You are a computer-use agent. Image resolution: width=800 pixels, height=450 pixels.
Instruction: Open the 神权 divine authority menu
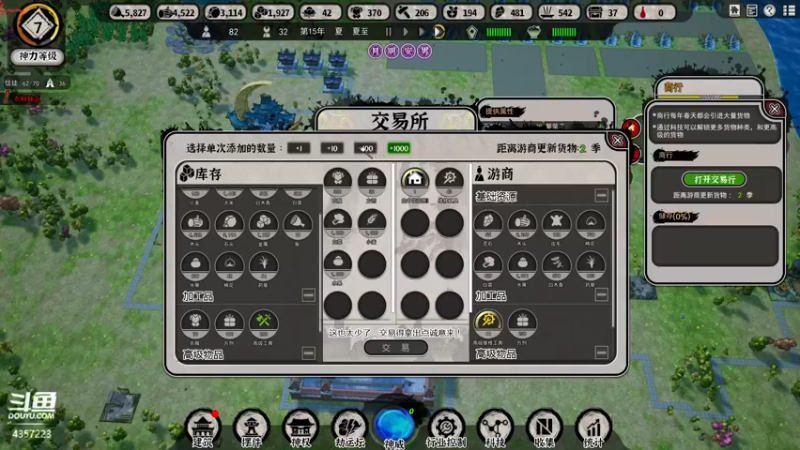(300, 428)
